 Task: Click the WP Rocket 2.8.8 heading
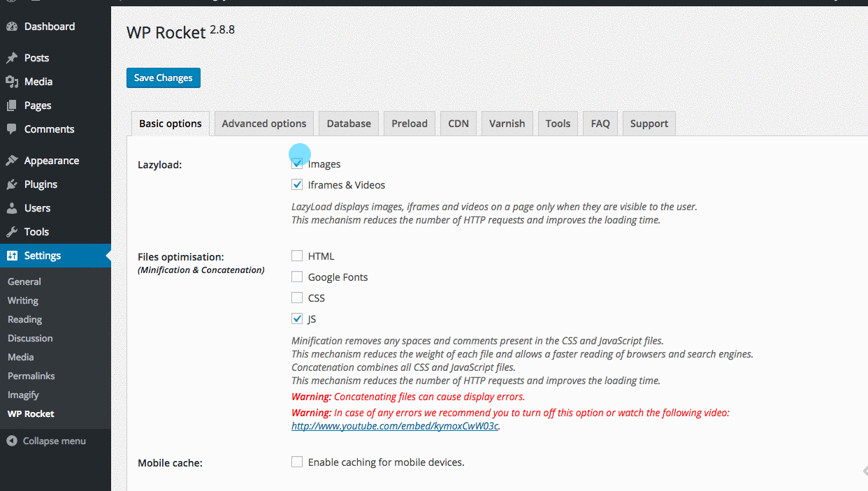coord(180,32)
